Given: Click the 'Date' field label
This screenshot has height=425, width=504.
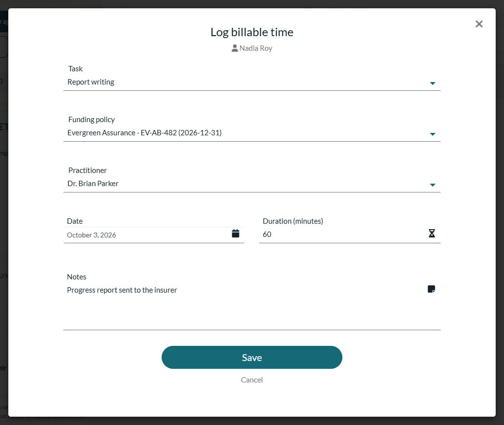Looking at the screenshot, I should [75, 221].
